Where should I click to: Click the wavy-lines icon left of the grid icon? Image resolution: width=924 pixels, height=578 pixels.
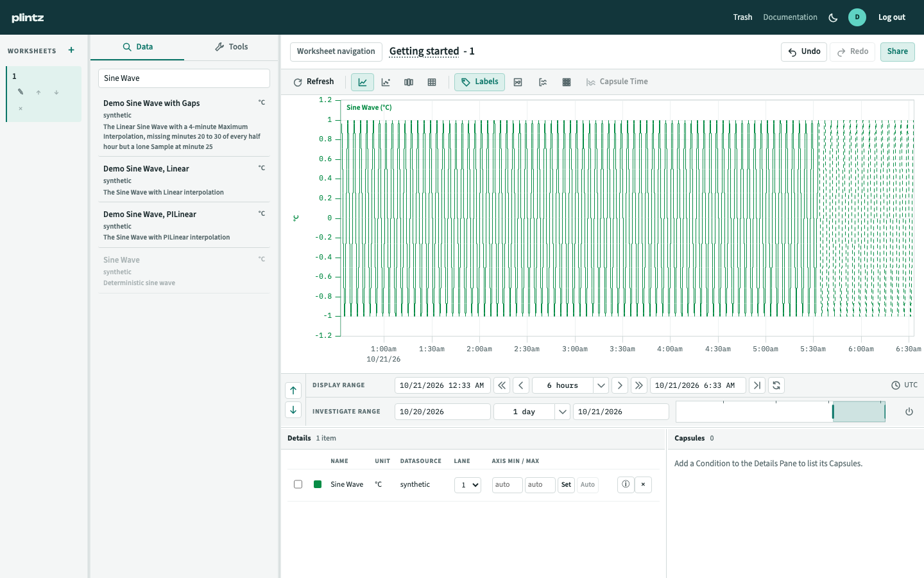[543, 82]
